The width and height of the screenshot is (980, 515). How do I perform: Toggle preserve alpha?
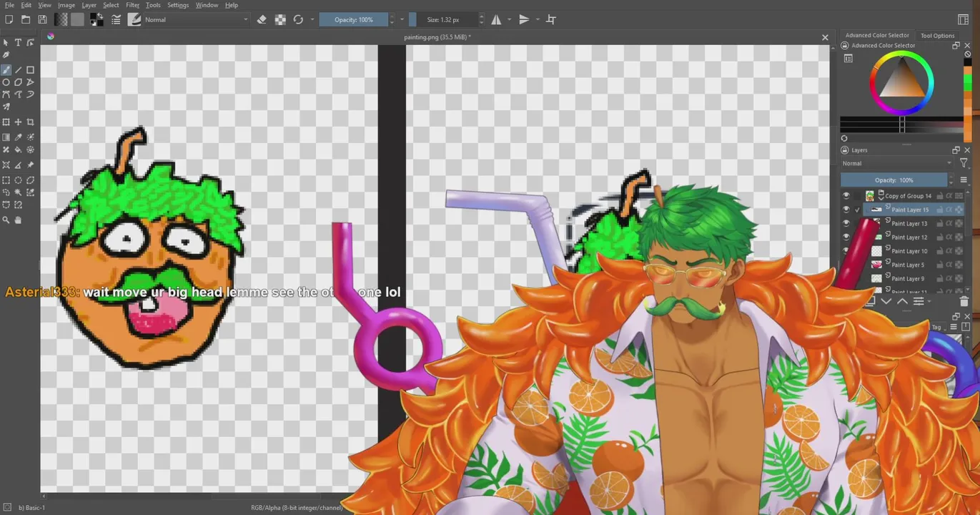tap(280, 20)
